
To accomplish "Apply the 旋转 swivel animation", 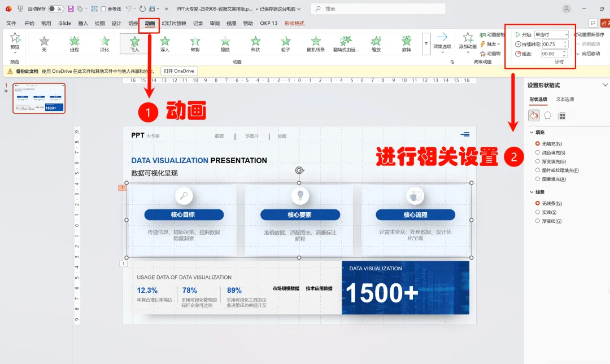I will 407,43.
